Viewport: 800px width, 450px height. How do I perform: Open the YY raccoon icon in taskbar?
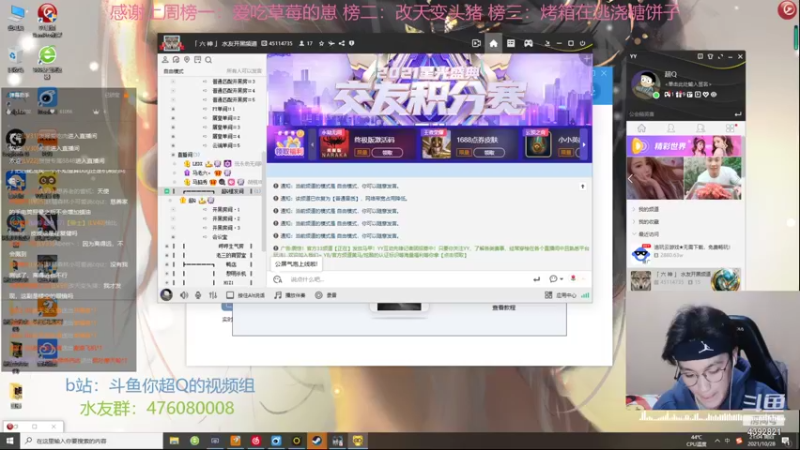pyautogui.click(x=358, y=441)
